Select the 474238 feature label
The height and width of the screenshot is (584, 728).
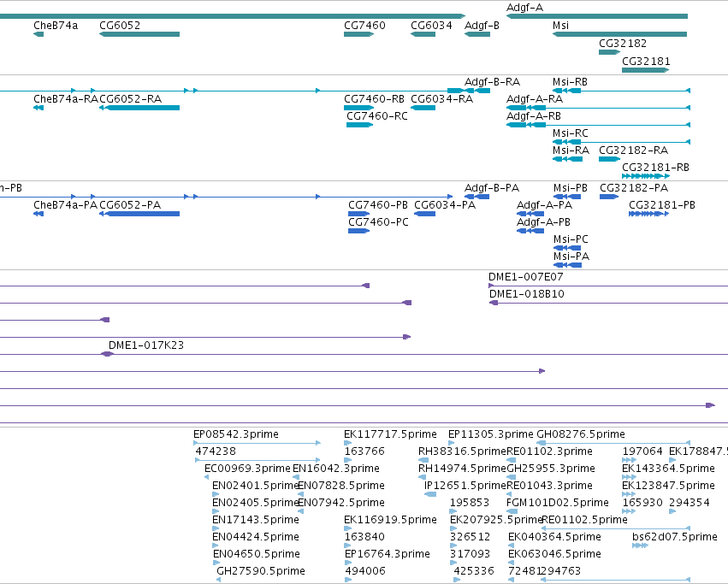click(x=216, y=451)
